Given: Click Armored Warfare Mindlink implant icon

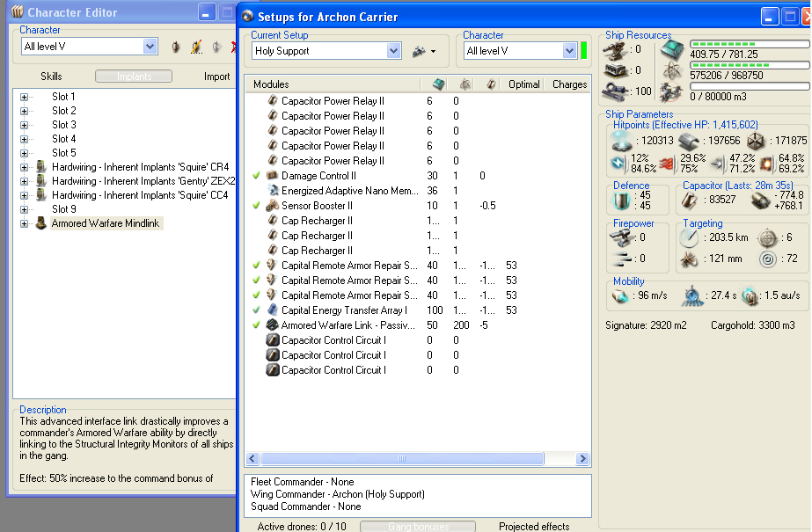Looking at the screenshot, I should click(41, 223).
